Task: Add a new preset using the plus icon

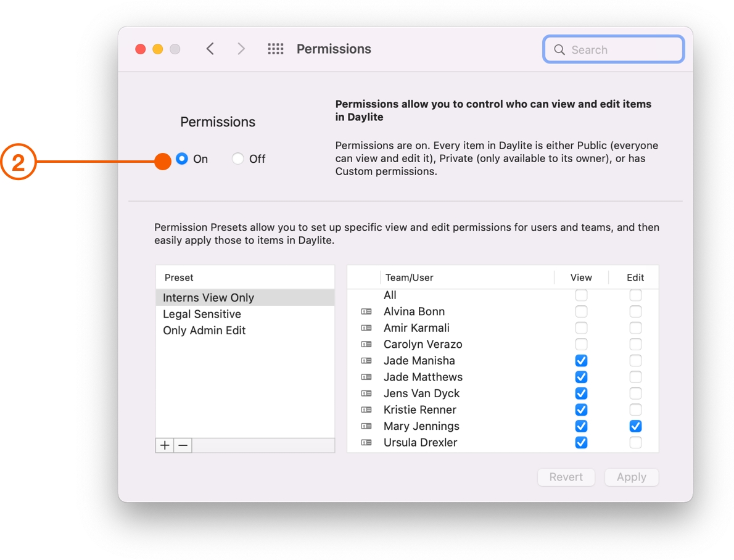Action: (x=164, y=445)
